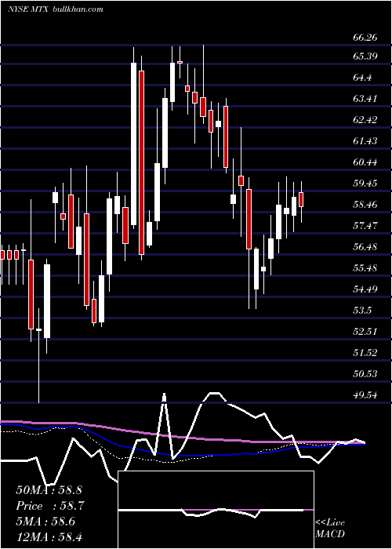Click the 12MA : 58.4 readout
This screenshot has height=549, width=392.
click(49, 537)
